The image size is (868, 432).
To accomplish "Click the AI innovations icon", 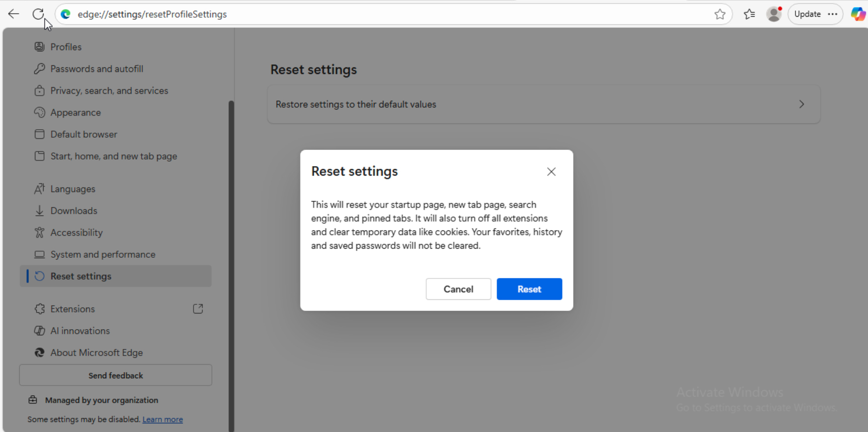I will click(40, 331).
